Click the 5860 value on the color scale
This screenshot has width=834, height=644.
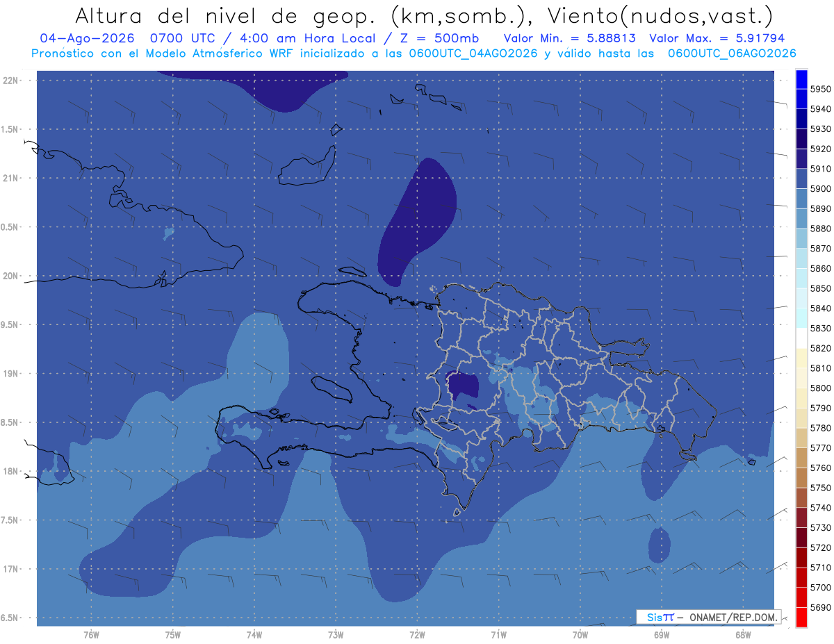821,268
